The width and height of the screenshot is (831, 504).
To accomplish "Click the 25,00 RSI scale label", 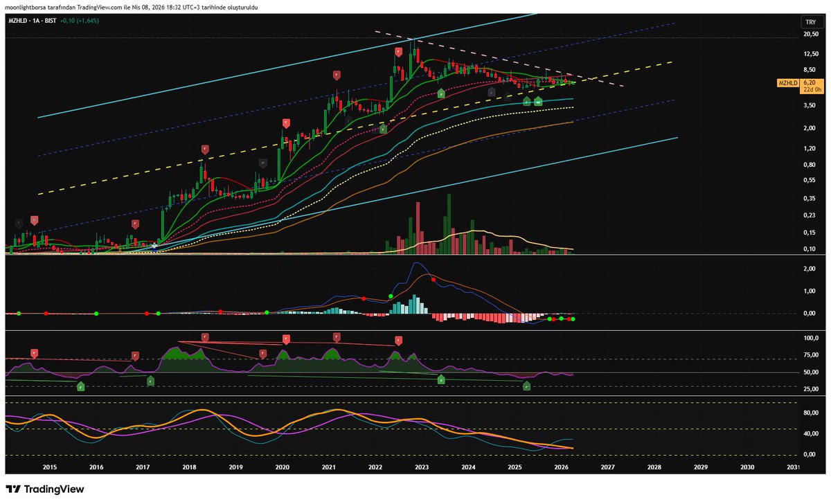I will (810, 388).
